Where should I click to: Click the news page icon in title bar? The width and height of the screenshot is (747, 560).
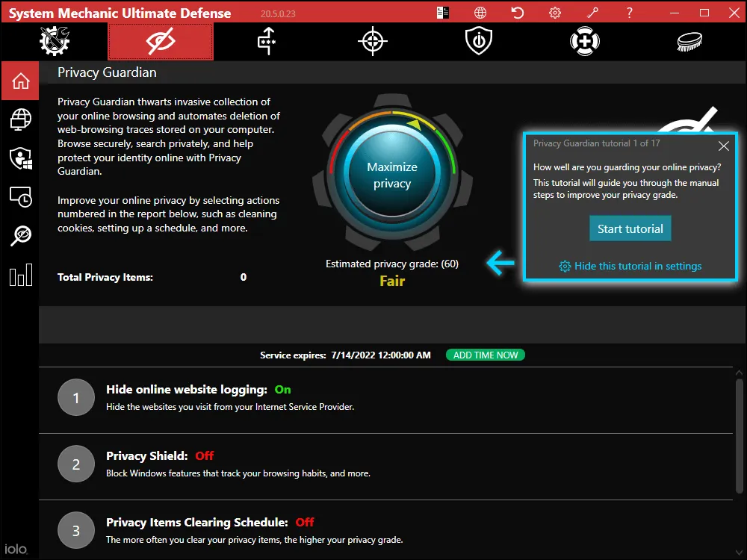click(x=442, y=13)
